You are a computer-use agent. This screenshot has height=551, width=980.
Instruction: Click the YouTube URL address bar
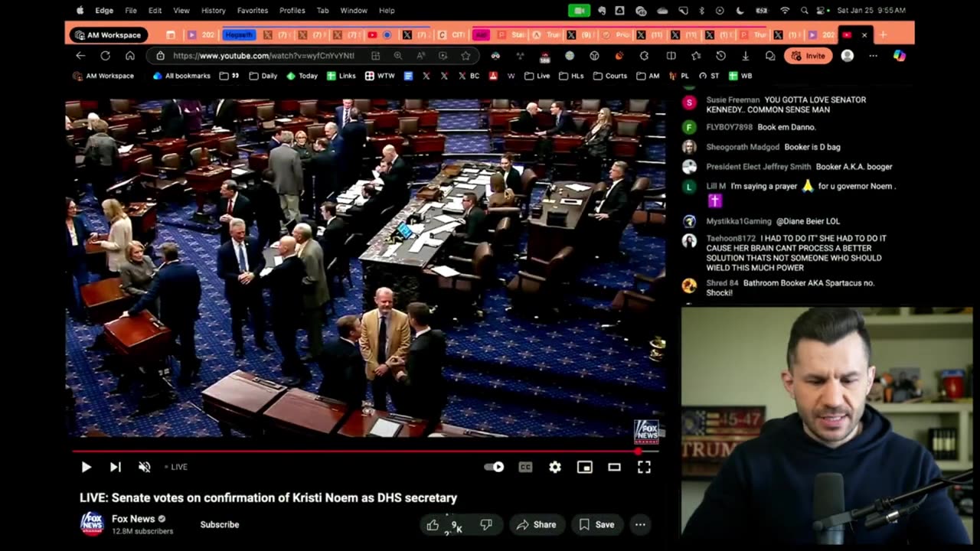point(263,56)
